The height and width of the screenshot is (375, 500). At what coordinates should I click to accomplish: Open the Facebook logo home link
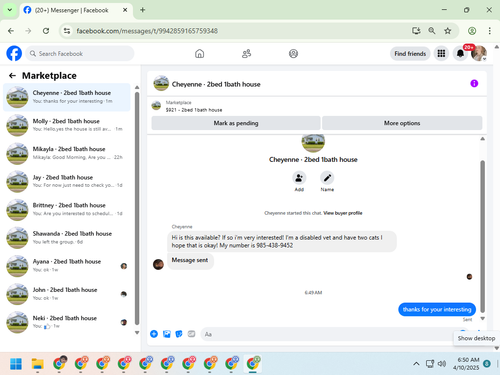coord(14,53)
